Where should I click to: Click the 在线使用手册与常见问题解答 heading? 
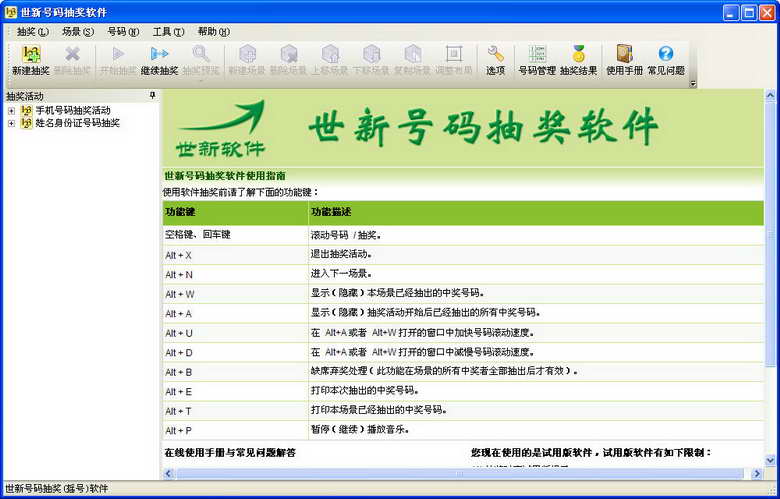click(230, 453)
